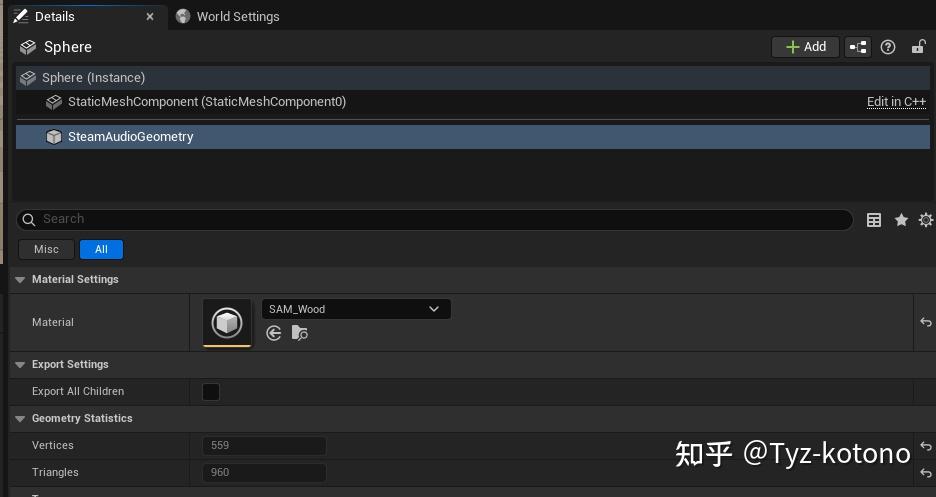This screenshot has height=497, width=936.
Task: Open the World Settings tab
Action: click(x=228, y=17)
